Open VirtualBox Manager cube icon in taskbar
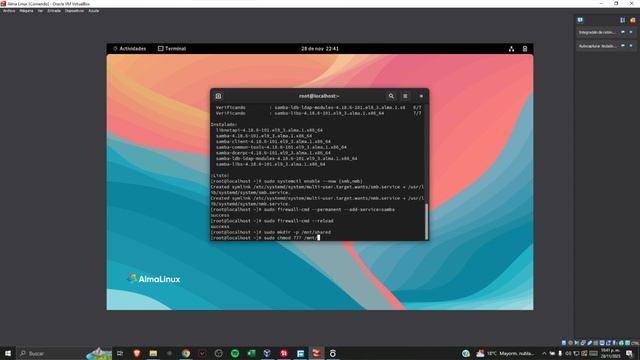640x360 pixels. coord(267,353)
